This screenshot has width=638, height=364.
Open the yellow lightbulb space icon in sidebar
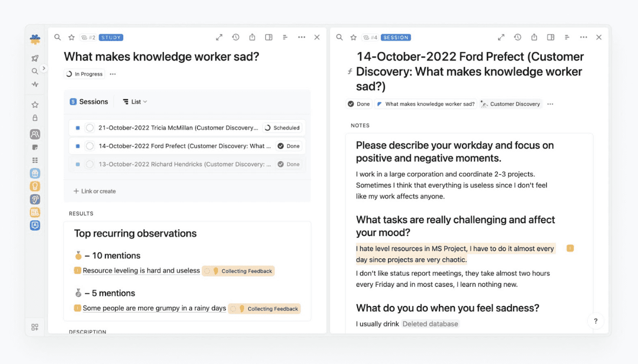tap(35, 186)
